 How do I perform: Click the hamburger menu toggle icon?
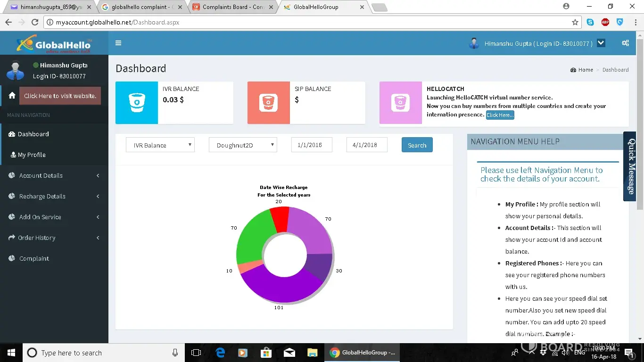pos(118,43)
